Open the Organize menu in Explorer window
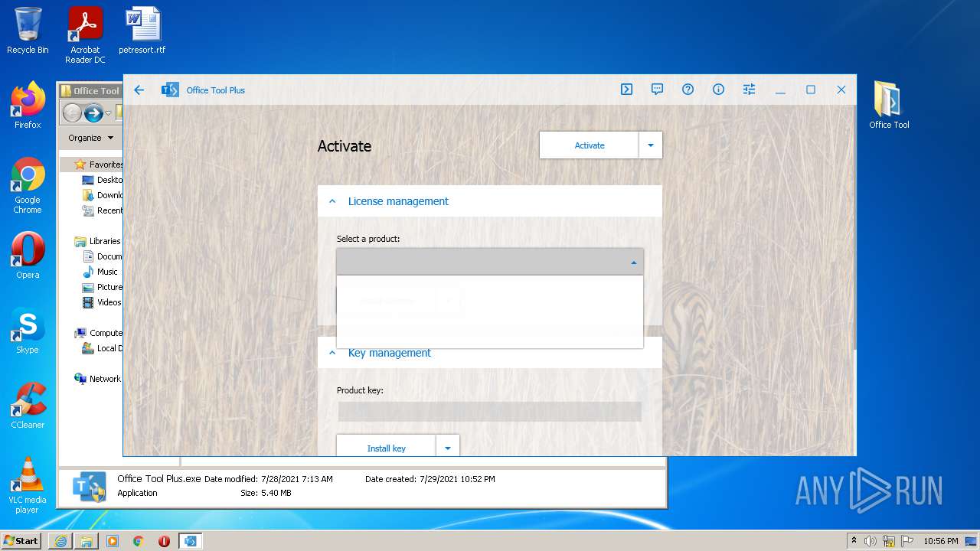 coord(90,138)
